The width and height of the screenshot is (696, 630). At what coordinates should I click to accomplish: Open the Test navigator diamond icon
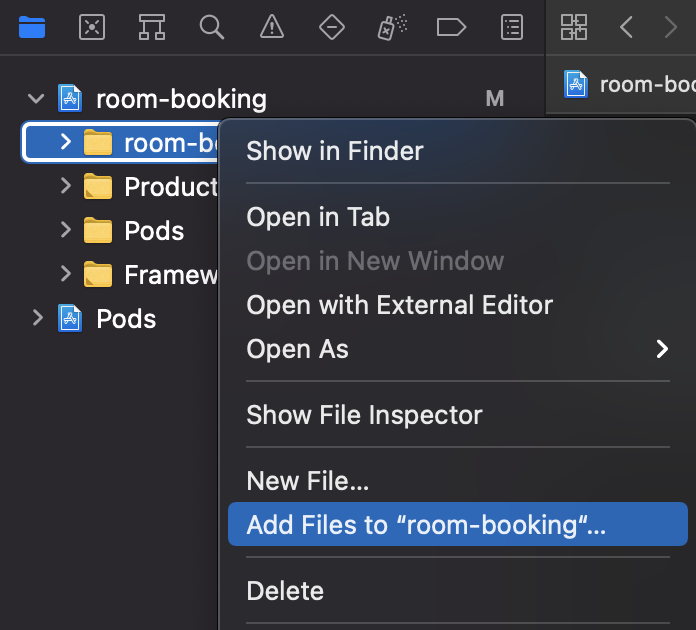pos(332,27)
